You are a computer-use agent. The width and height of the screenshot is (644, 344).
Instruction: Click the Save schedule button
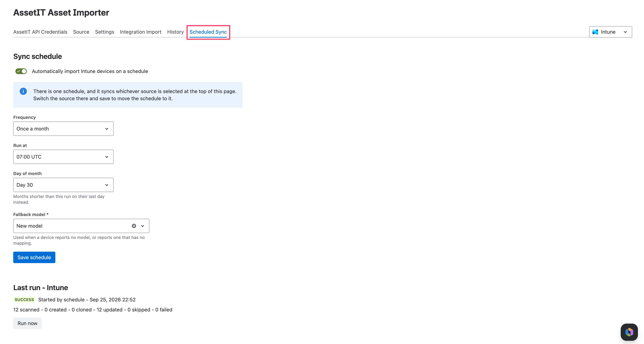(x=34, y=257)
